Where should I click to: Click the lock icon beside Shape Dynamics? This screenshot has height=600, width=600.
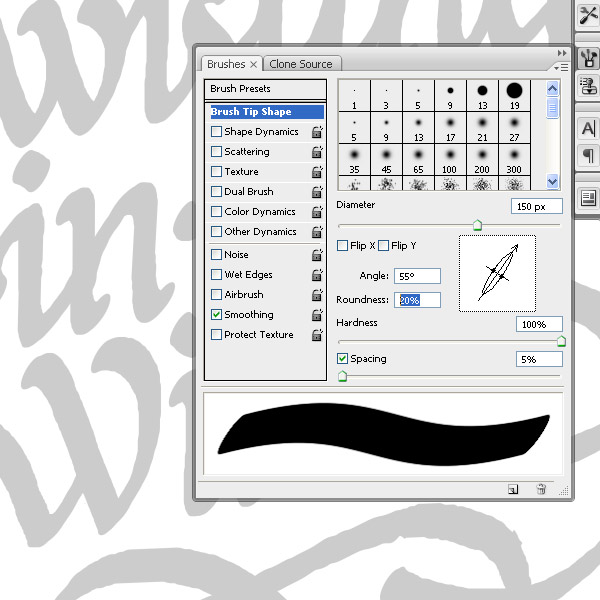317,132
